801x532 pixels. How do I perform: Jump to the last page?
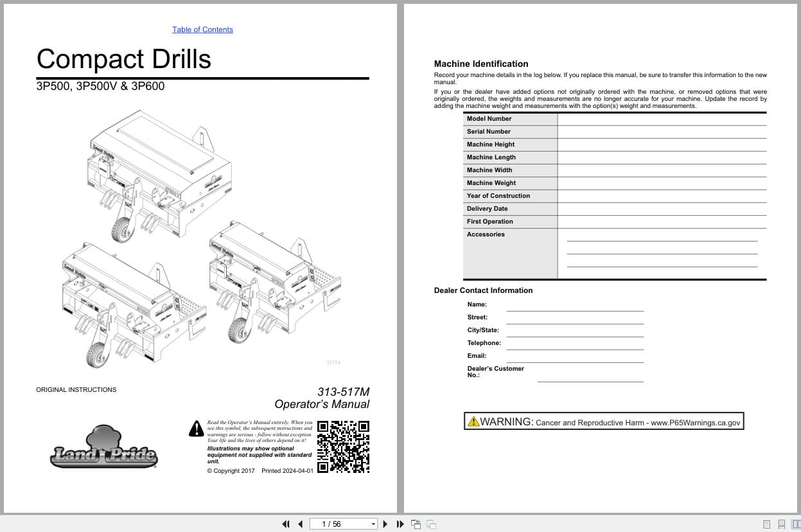(400, 524)
